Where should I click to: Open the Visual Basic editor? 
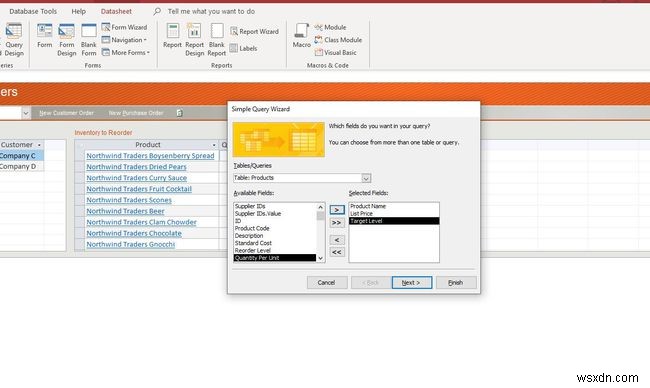pyautogui.click(x=335, y=53)
